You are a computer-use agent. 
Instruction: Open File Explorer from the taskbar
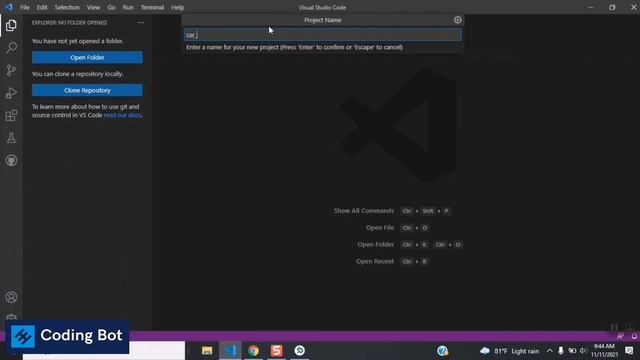(x=207, y=351)
